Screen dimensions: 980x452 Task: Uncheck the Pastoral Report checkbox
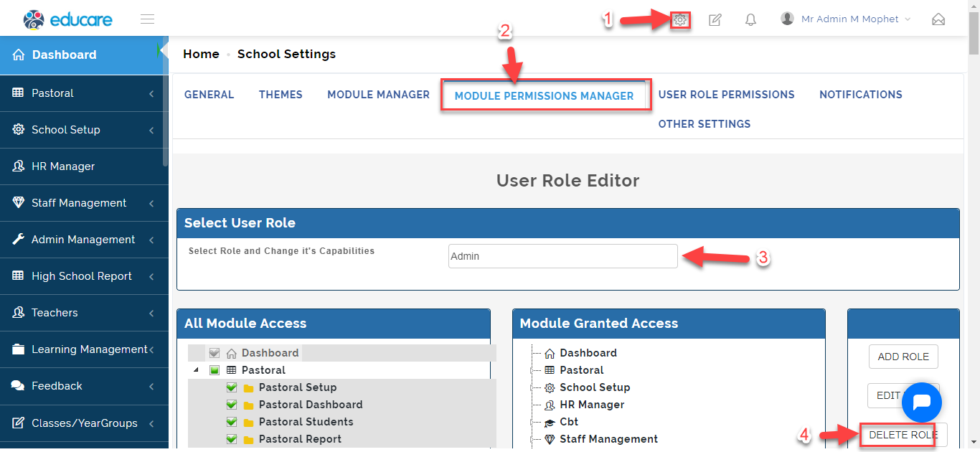tap(232, 439)
